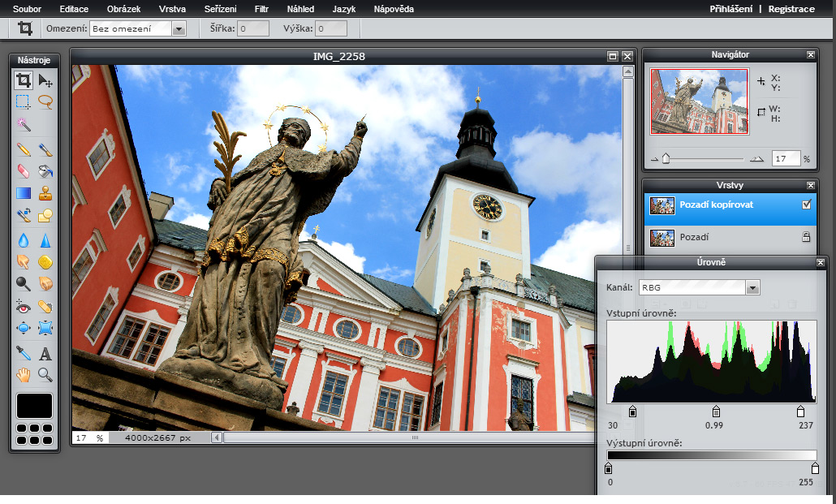Click the Registrace link
The image size is (836, 504).
click(791, 9)
